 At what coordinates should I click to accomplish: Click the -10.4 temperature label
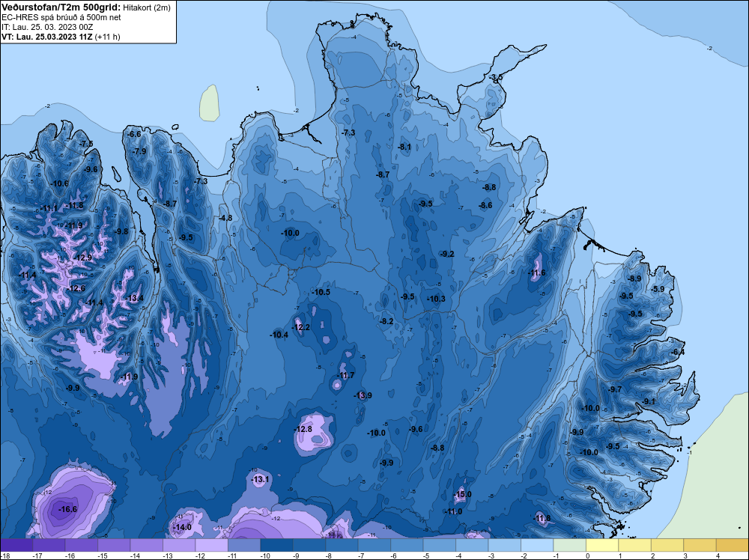(x=279, y=335)
